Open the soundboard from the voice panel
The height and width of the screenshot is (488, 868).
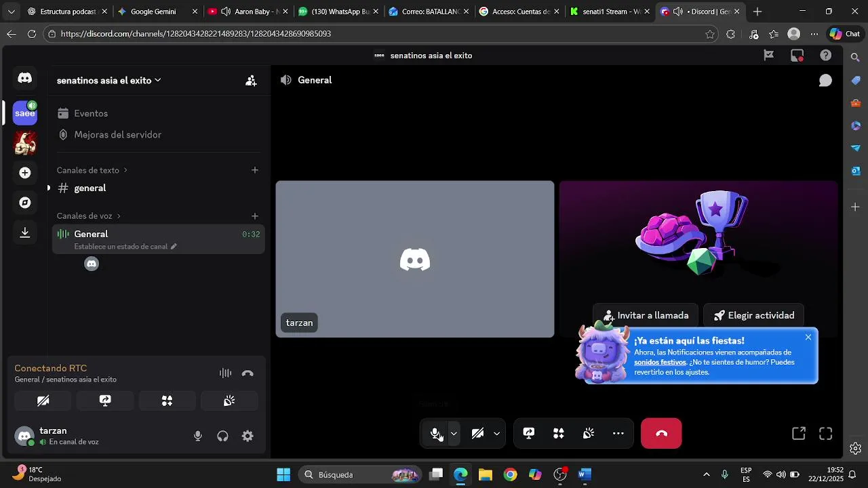[x=229, y=401]
